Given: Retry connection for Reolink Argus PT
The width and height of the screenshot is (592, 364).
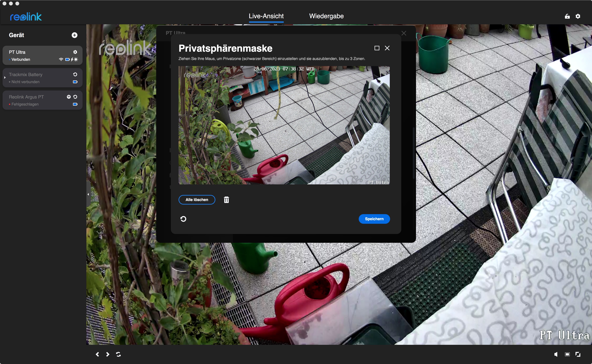Looking at the screenshot, I should tap(75, 97).
